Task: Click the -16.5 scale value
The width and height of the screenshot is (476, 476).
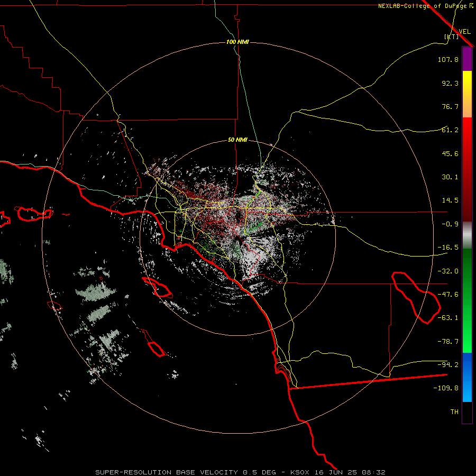Action: click(448, 248)
